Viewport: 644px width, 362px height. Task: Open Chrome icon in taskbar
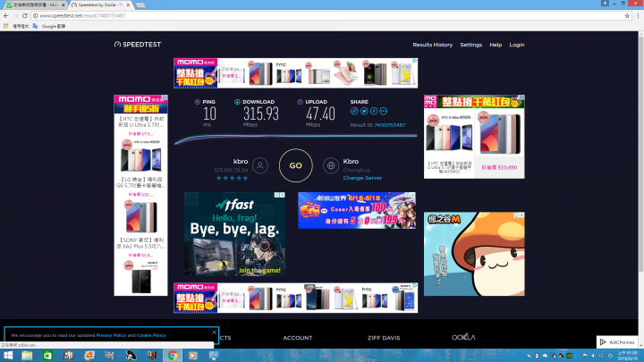173,356
